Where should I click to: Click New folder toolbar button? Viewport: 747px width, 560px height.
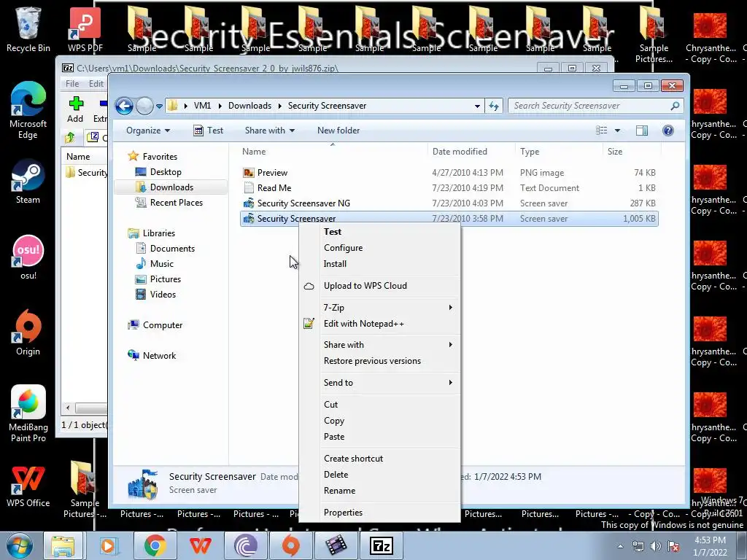[x=338, y=131]
